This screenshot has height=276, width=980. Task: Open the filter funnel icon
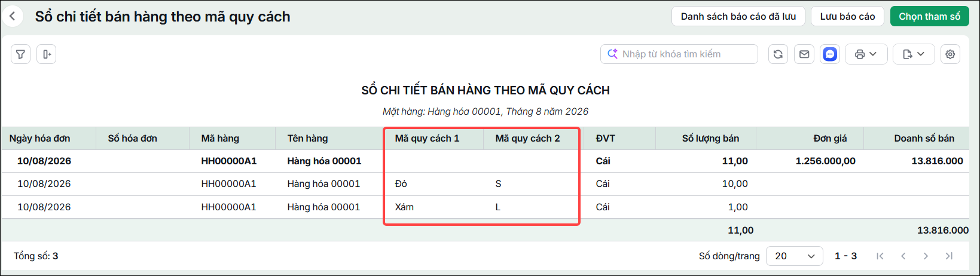(x=20, y=54)
